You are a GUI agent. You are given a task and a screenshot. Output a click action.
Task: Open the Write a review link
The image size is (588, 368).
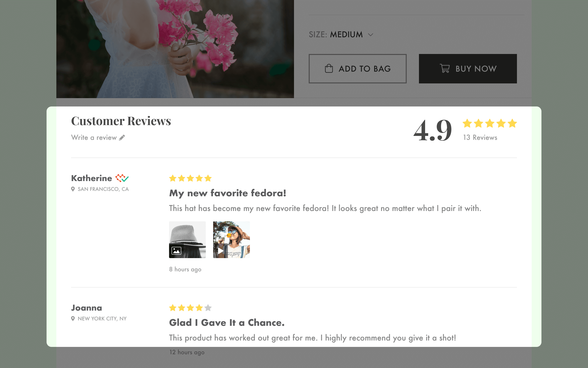94,138
